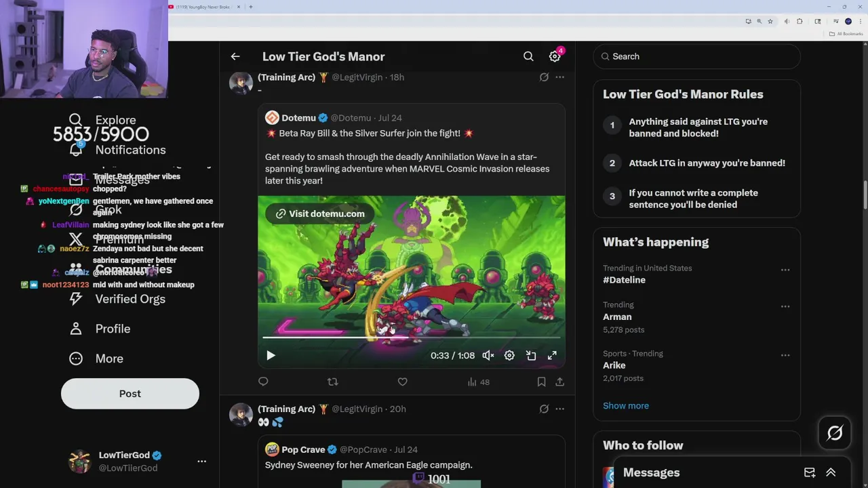Open Notifications in sidebar

(x=118, y=150)
